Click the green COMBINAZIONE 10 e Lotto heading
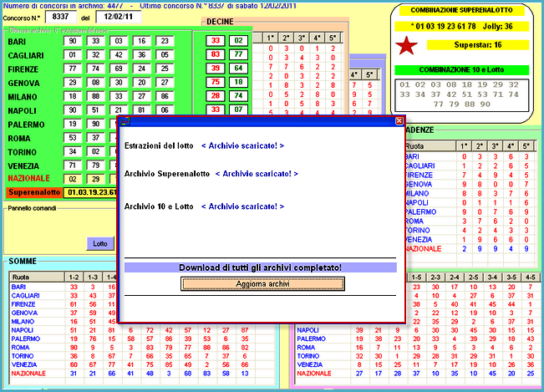 coord(462,69)
